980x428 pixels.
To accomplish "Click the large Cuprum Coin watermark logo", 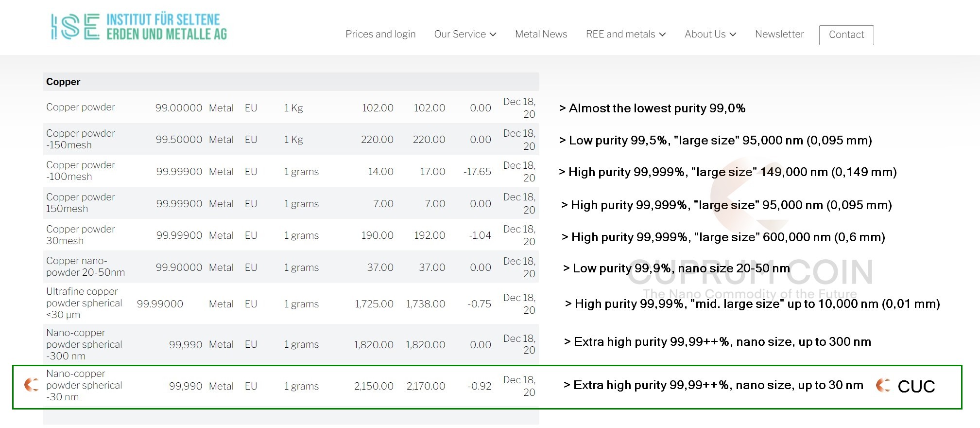I will 750,195.
